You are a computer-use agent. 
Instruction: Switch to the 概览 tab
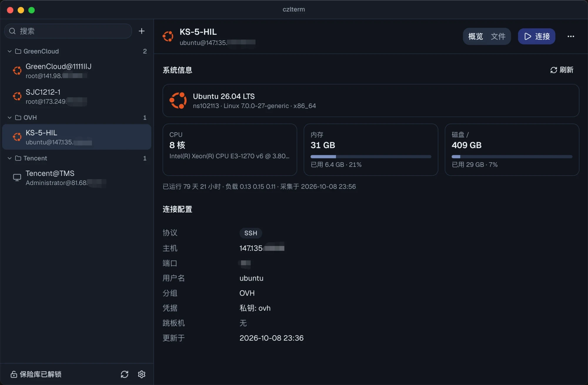pyautogui.click(x=475, y=36)
